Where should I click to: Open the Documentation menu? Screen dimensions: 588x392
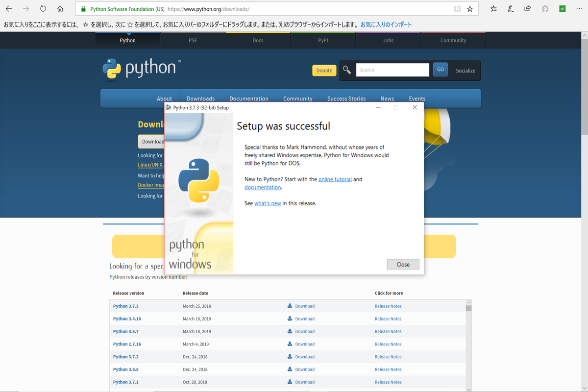coord(249,98)
